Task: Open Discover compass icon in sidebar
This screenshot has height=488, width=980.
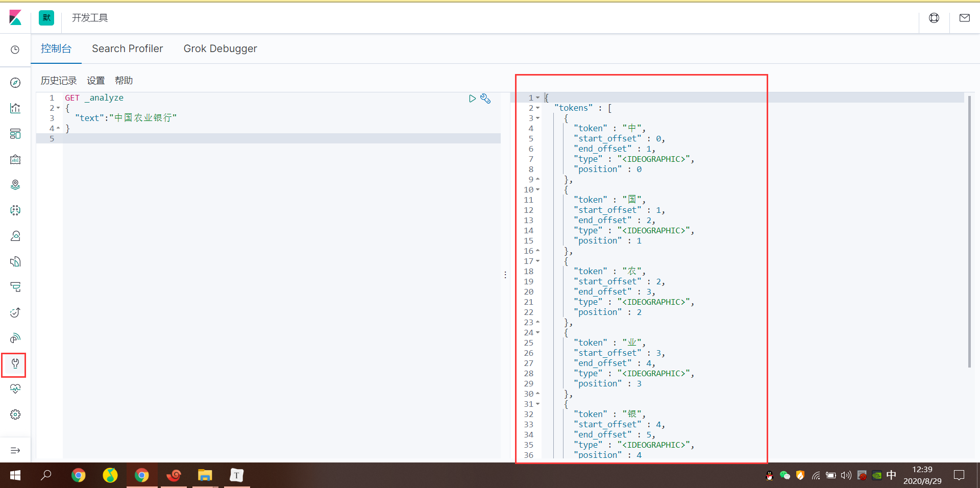Action: coord(15,83)
